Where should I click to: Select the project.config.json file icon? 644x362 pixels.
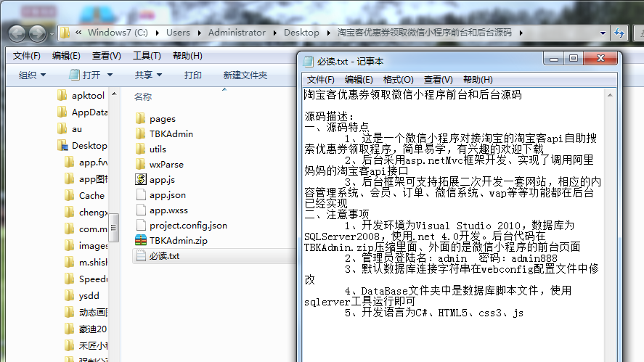click(141, 225)
